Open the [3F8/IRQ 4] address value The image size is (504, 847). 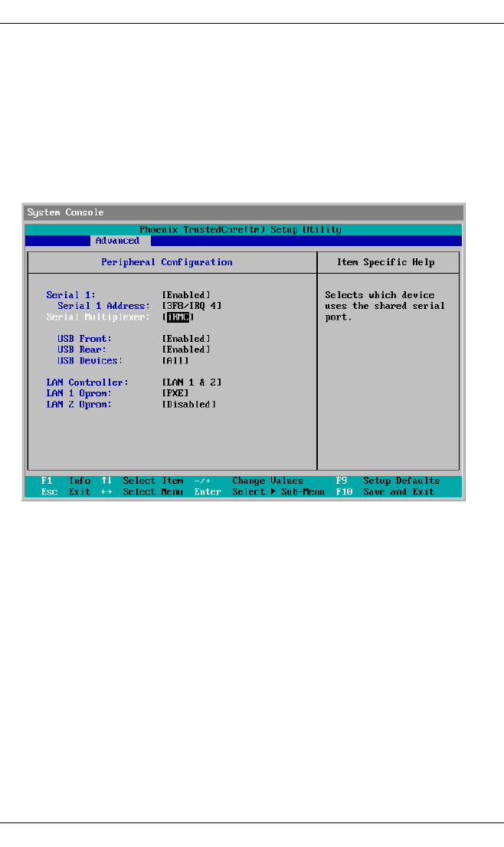coord(191,306)
